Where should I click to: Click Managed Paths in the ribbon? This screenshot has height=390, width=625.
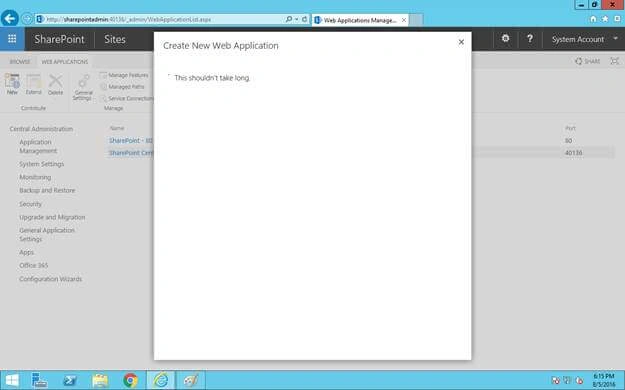[122, 87]
